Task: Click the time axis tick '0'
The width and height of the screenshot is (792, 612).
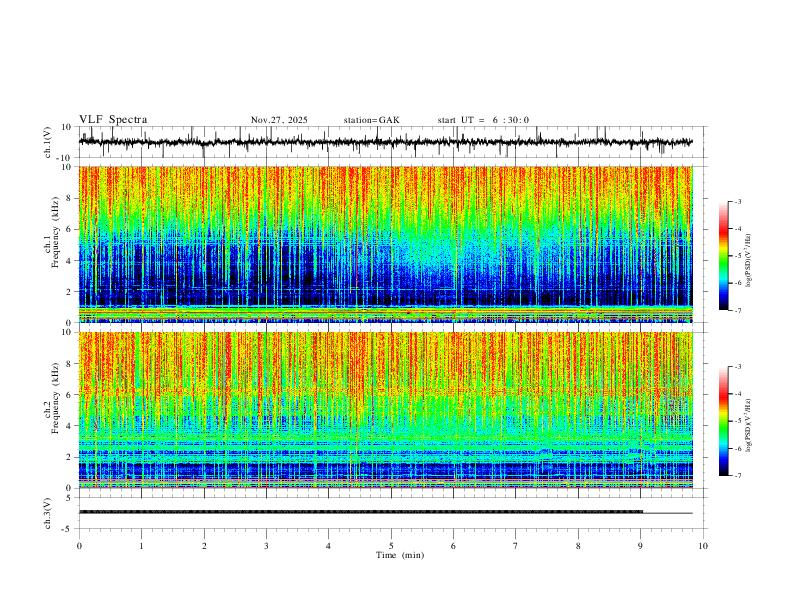Action: pos(79,546)
